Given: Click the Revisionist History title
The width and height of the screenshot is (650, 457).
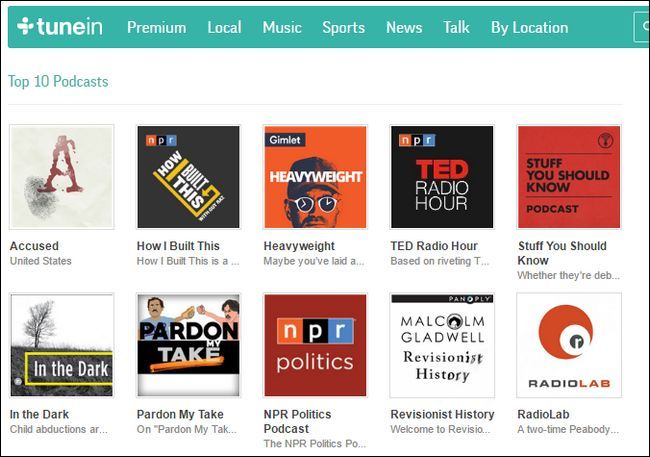Looking at the screenshot, I should (x=442, y=414).
